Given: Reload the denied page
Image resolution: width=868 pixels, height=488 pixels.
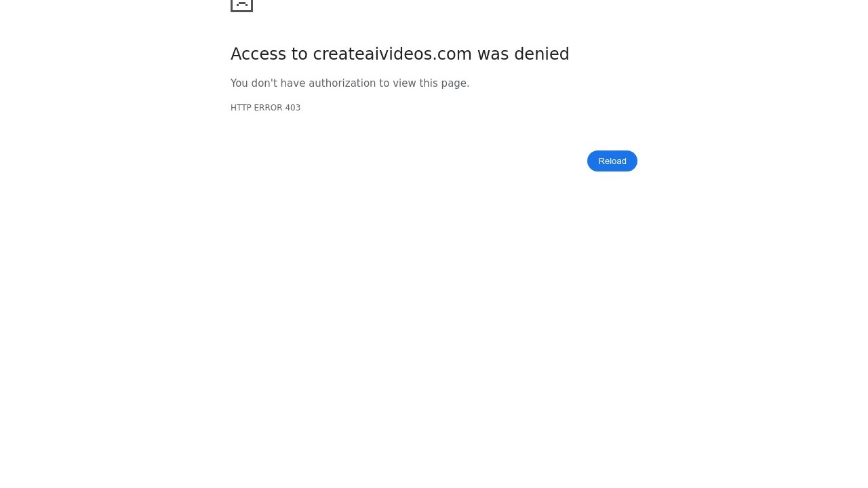Looking at the screenshot, I should (612, 161).
